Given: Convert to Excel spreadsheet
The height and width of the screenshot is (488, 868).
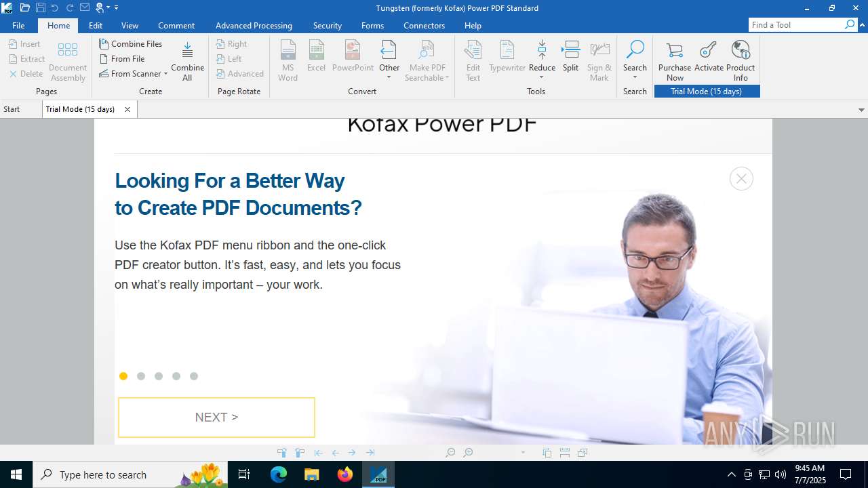Looking at the screenshot, I should [316, 56].
